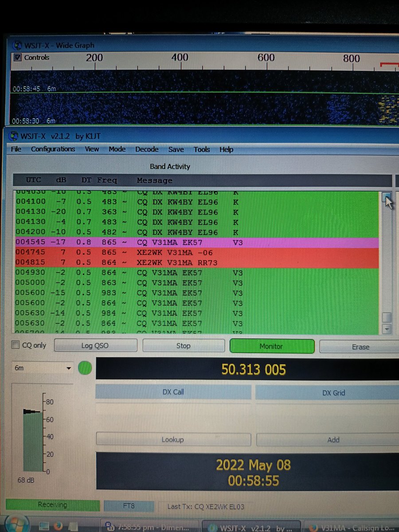Screen dimensions: 399x532
Task: Click the Erase button
Action: (x=360, y=347)
